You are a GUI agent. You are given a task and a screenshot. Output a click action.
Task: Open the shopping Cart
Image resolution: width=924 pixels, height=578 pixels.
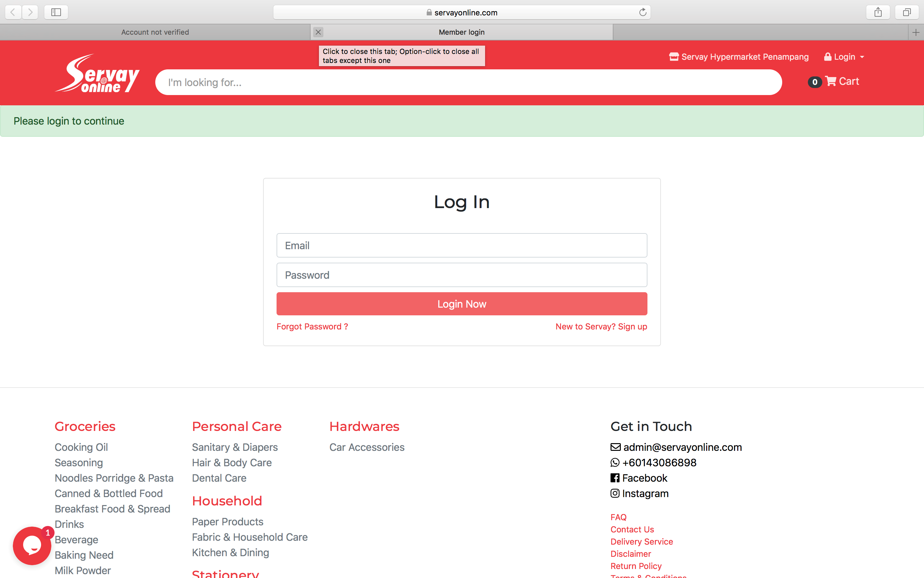842,82
